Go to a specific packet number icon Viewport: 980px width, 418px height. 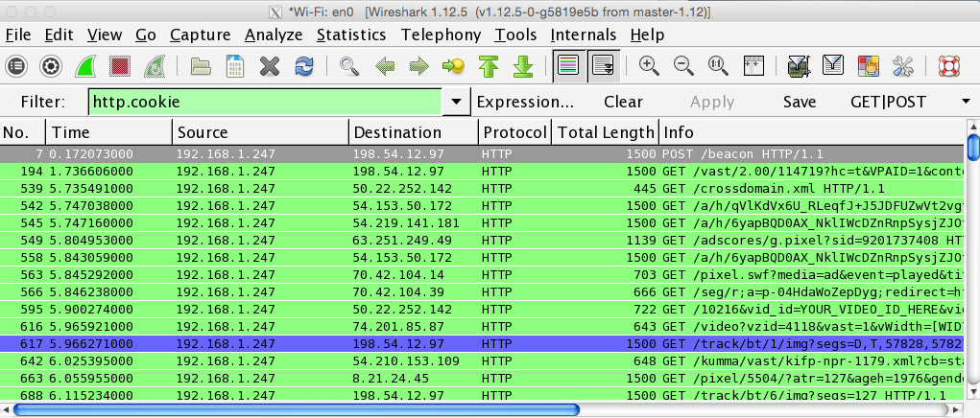click(x=453, y=65)
